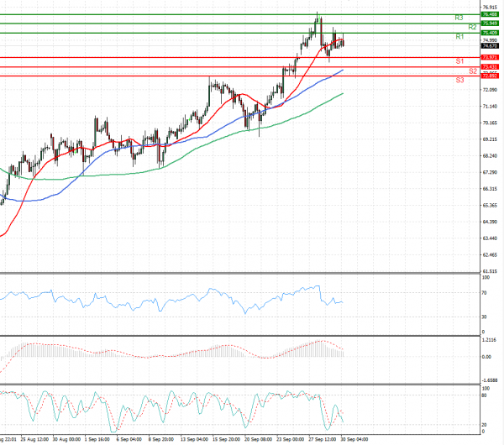The image size is (504, 445).
Task: Click the 65.365 price axis value
Action: coord(490,206)
